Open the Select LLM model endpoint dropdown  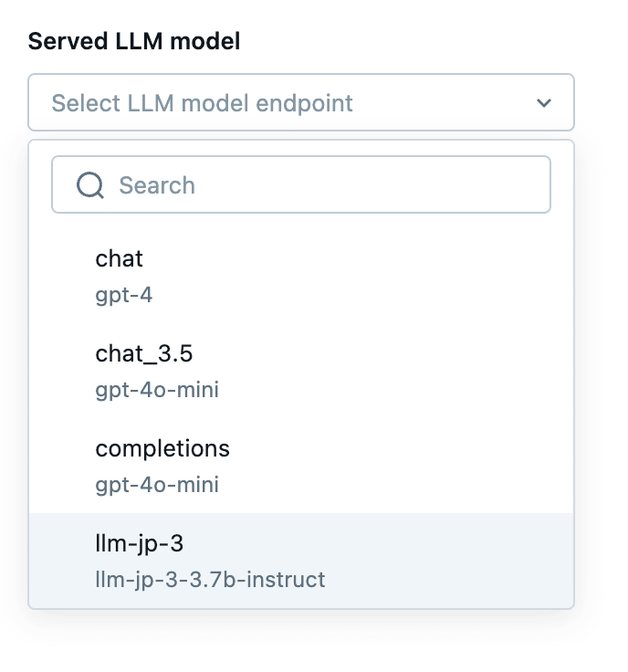(301, 102)
